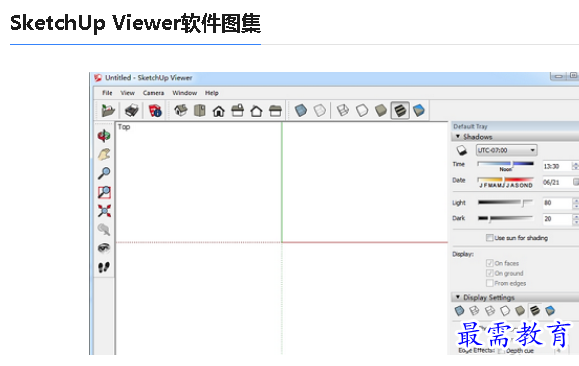Screen dimensions: 579x366
Task: Switch to Right view in toolbar
Action: click(237, 110)
